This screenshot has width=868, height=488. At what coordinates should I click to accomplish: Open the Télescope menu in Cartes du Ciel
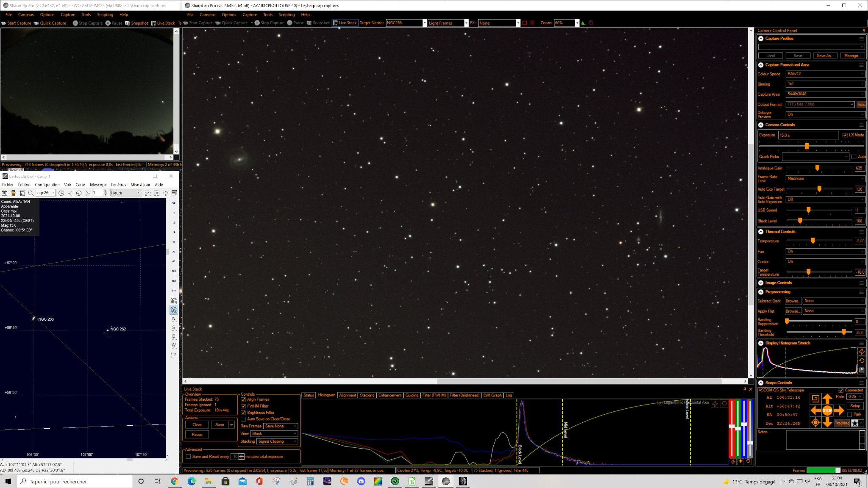[98, 185]
